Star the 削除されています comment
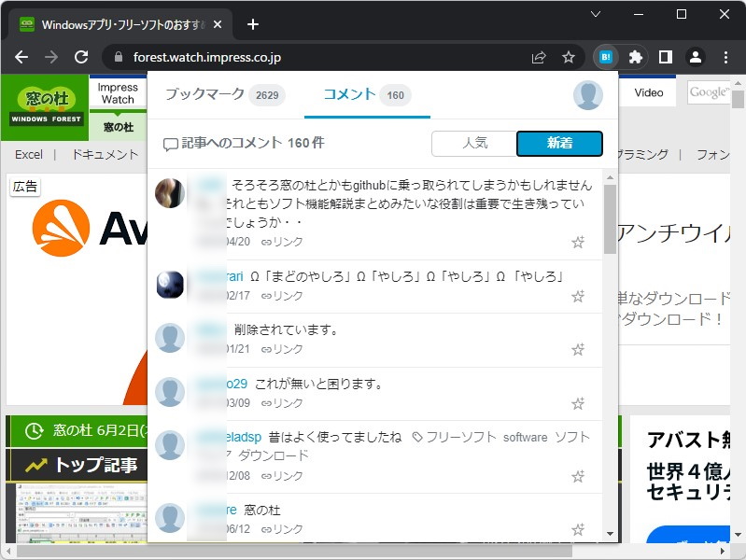The height and width of the screenshot is (560, 746). click(x=578, y=350)
